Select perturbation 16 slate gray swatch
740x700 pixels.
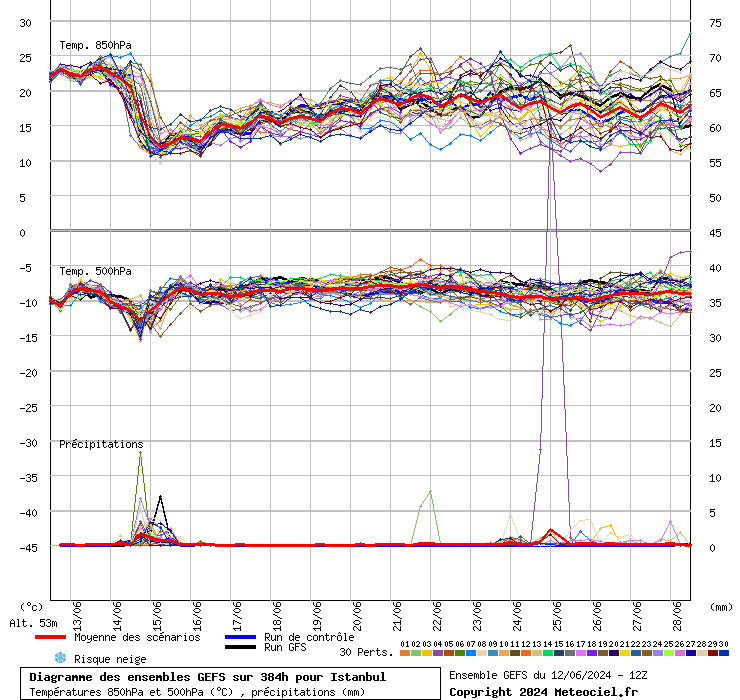(570, 653)
